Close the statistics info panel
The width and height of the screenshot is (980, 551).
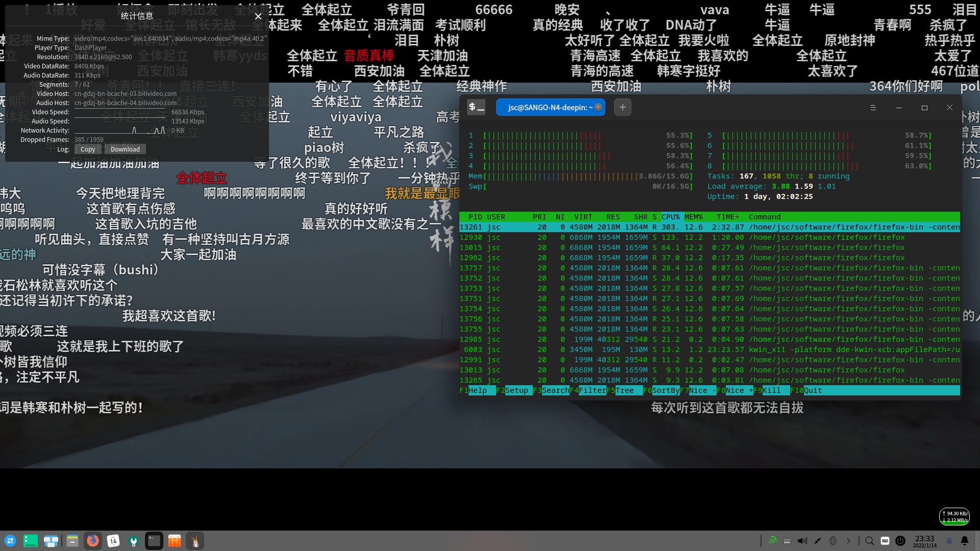click(x=258, y=16)
